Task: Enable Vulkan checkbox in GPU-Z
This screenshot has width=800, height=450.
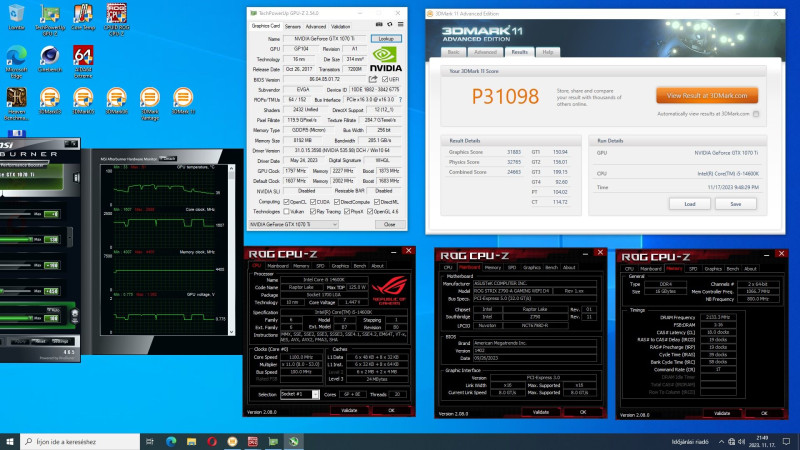Action: (286, 211)
